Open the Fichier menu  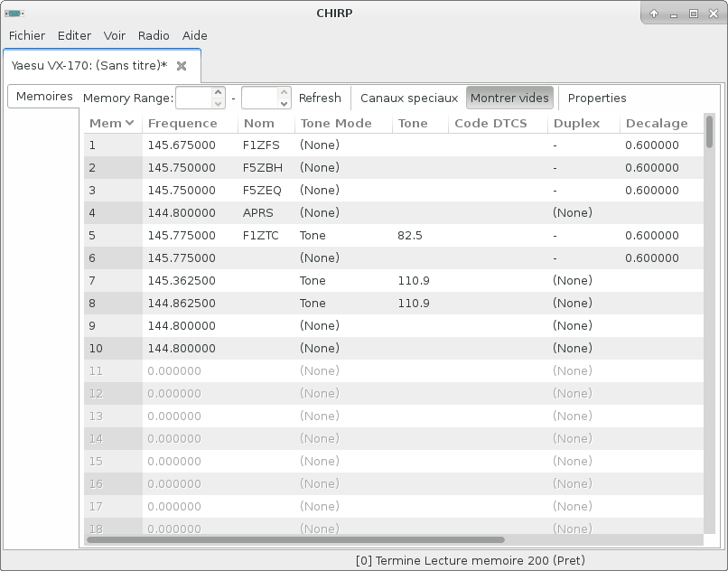pos(27,36)
